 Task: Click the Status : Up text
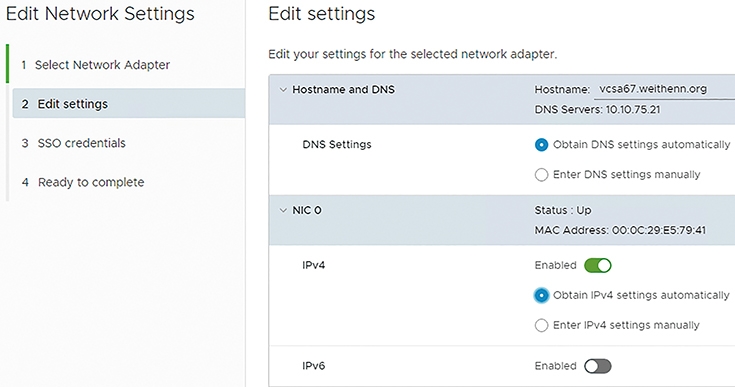pos(563,210)
